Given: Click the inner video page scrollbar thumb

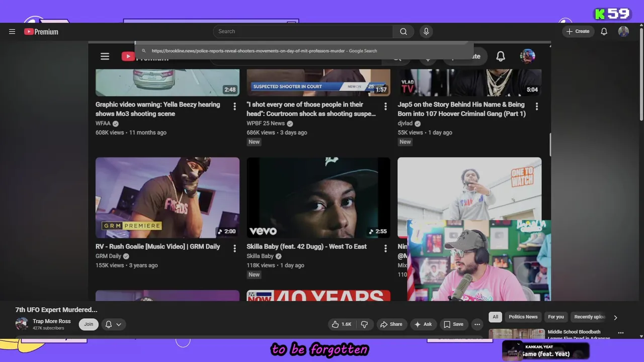Looking at the screenshot, I should [550, 145].
